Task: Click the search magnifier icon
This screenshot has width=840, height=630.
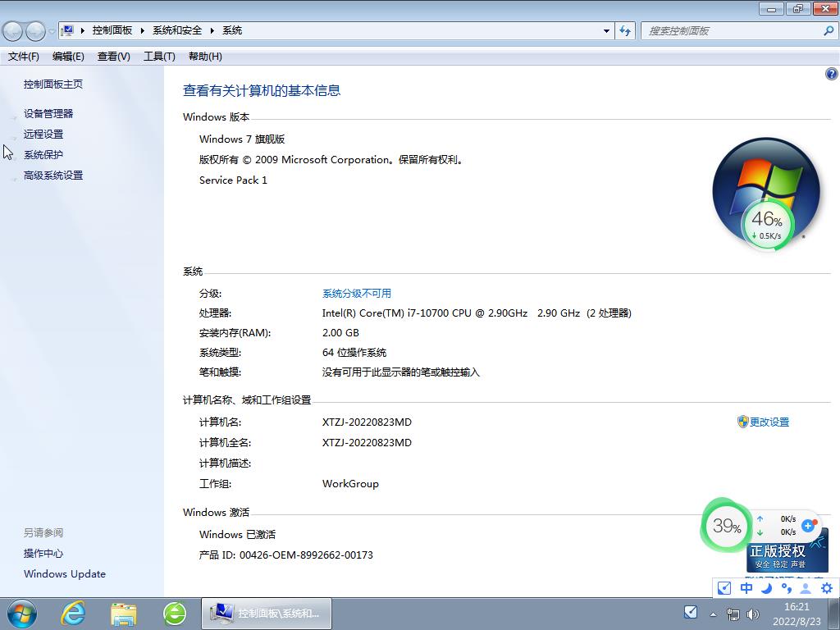Action: click(x=829, y=31)
